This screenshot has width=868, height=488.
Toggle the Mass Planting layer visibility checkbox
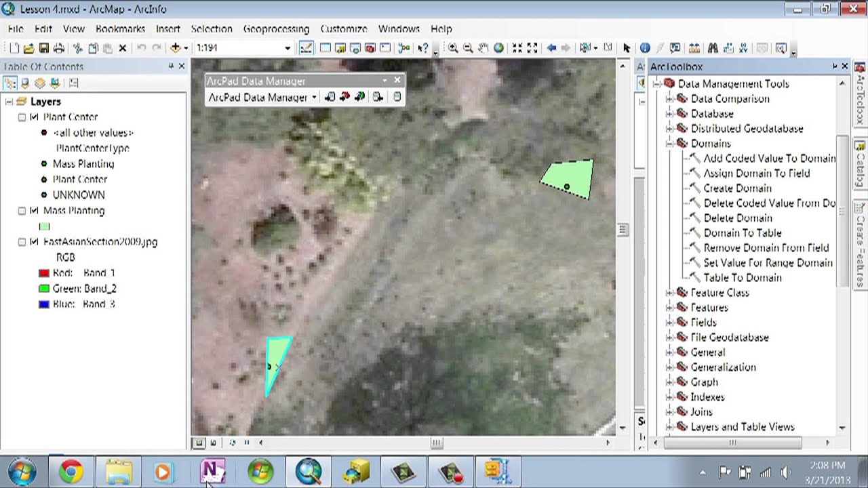pyautogui.click(x=34, y=211)
